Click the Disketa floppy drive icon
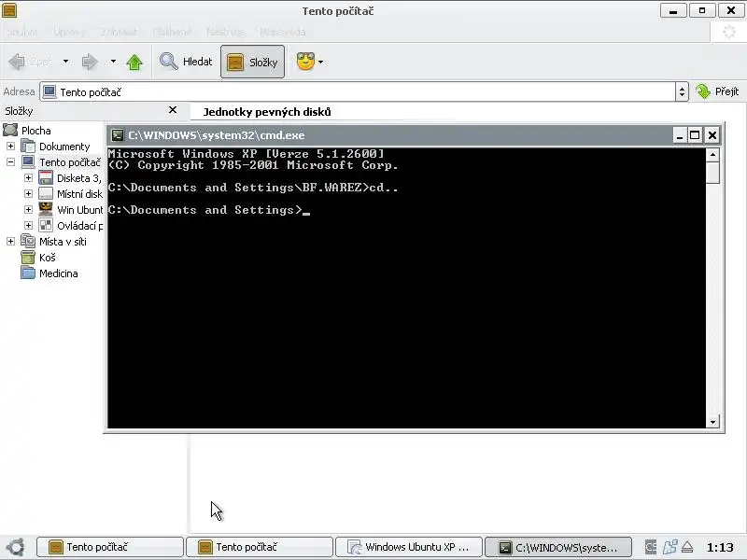 [x=46, y=177]
